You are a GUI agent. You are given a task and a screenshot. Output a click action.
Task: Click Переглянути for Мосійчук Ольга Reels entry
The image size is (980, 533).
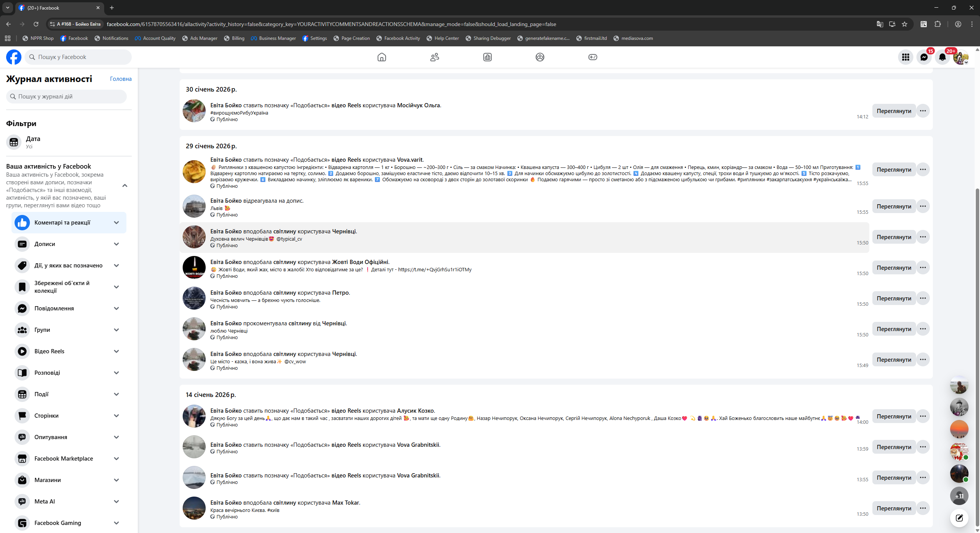pos(893,111)
